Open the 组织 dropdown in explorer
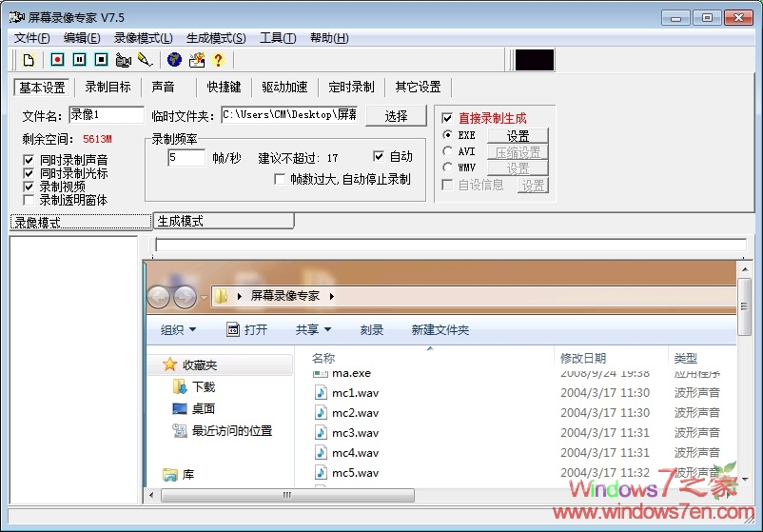The width and height of the screenshot is (763, 532). (x=178, y=329)
